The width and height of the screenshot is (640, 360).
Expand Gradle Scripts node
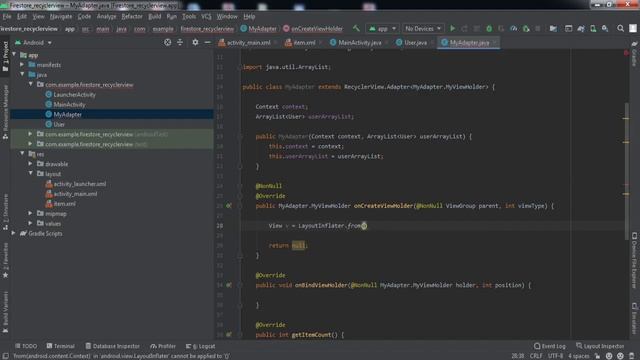tap(14, 233)
